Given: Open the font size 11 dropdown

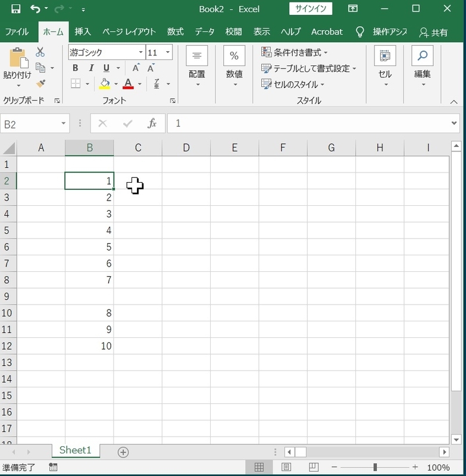Looking at the screenshot, I should tap(168, 52).
